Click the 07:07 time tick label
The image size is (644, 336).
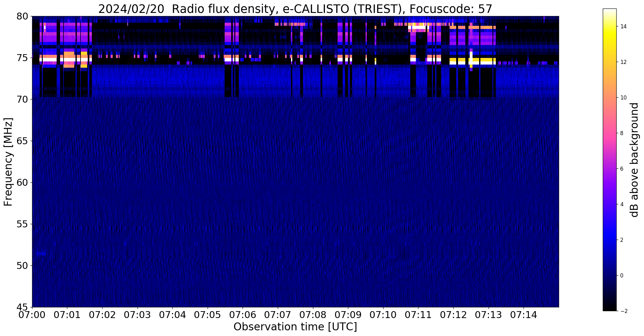click(278, 315)
